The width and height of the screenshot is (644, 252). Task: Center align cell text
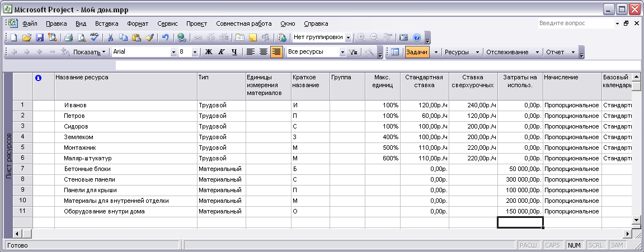coord(264,52)
